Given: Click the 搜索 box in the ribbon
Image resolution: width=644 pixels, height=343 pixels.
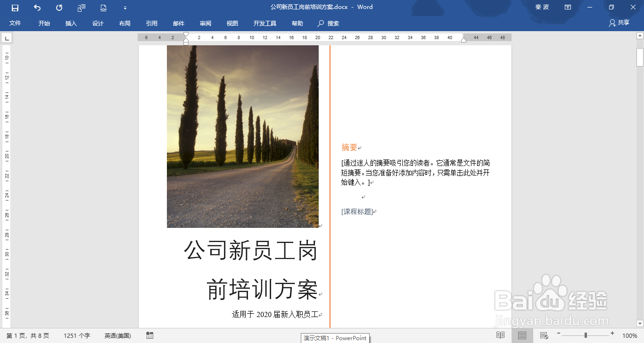Looking at the screenshot, I should (x=329, y=23).
